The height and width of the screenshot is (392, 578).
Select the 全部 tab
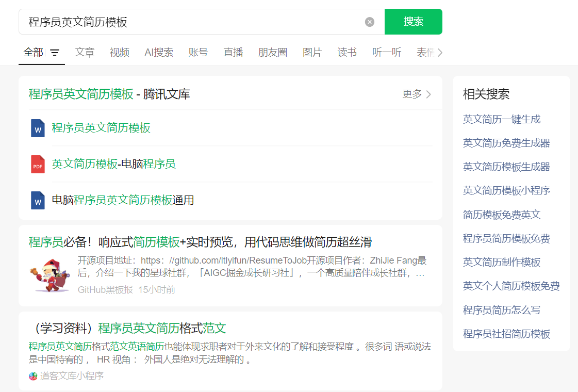pos(34,53)
